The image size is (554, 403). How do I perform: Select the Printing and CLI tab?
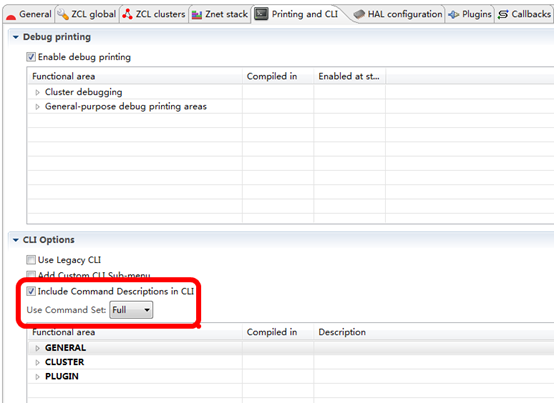[x=298, y=14]
